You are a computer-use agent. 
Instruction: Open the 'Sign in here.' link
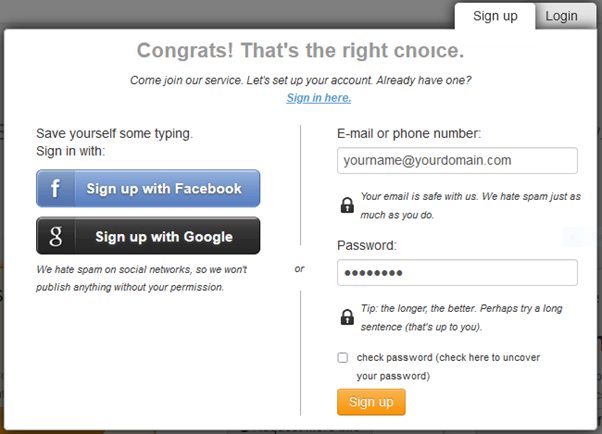pos(318,98)
